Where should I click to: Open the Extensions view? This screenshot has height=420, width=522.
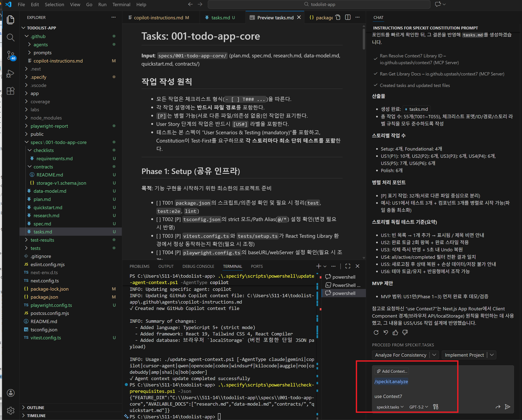click(11, 91)
